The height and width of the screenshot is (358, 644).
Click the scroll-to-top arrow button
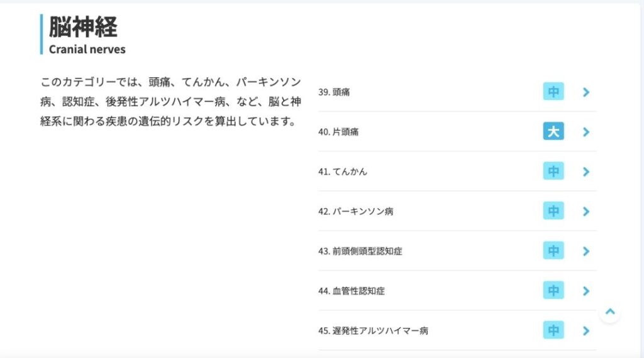coord(609,312)
